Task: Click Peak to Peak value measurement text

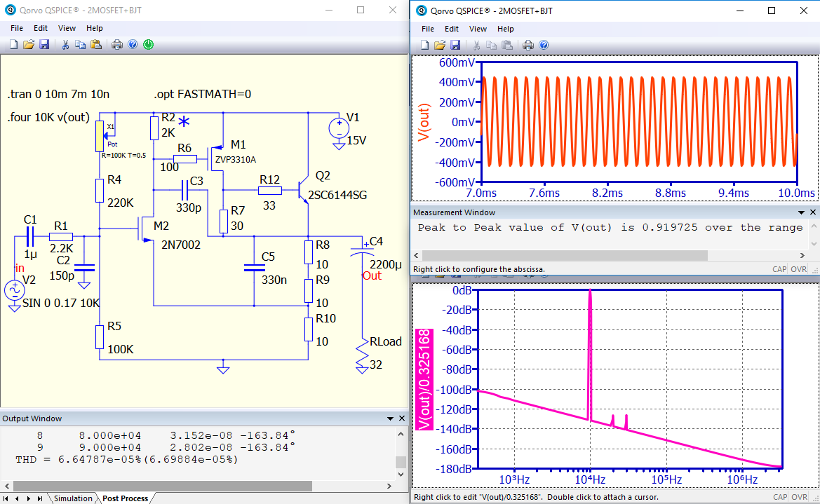Action: pyautogui.click(x=610, y=227)
